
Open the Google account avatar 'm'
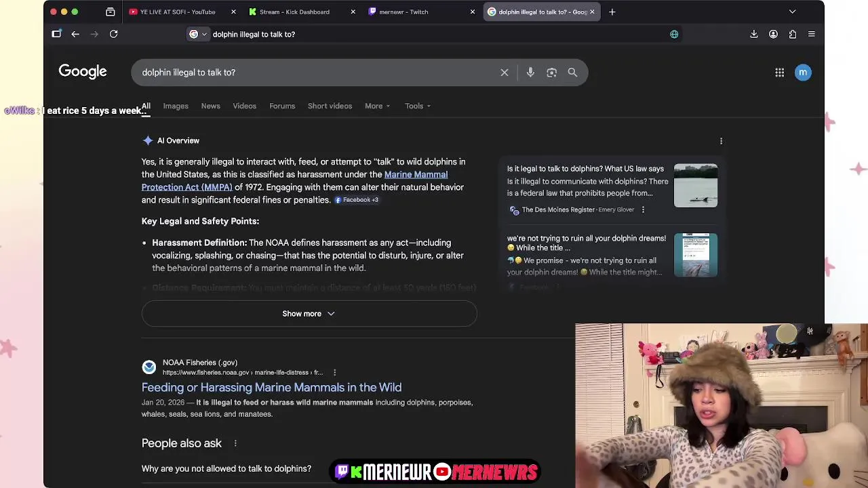click(x=803, y=73)
